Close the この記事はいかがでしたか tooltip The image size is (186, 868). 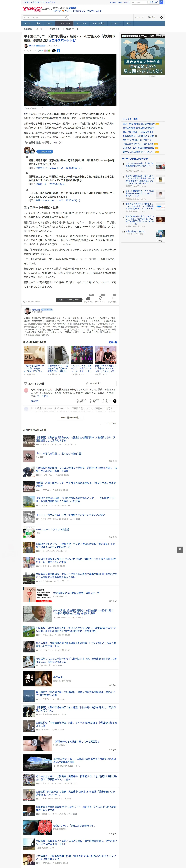[81, 299]
